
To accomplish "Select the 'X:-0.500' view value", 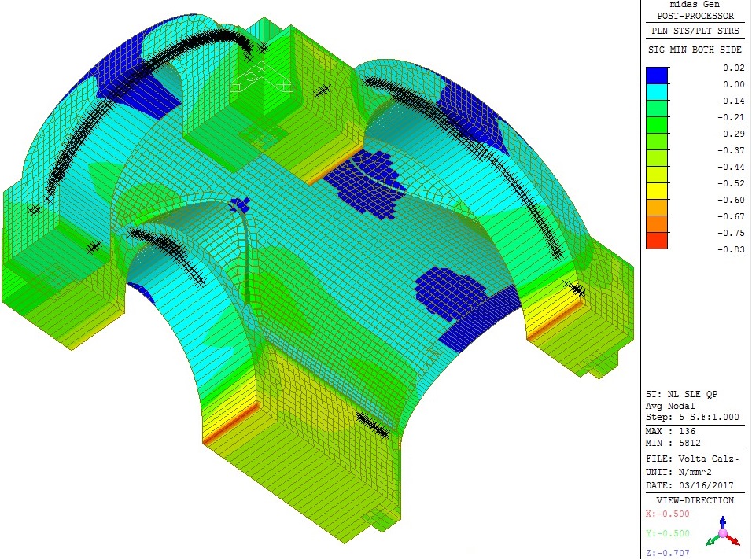I will (x=667, y=514).
